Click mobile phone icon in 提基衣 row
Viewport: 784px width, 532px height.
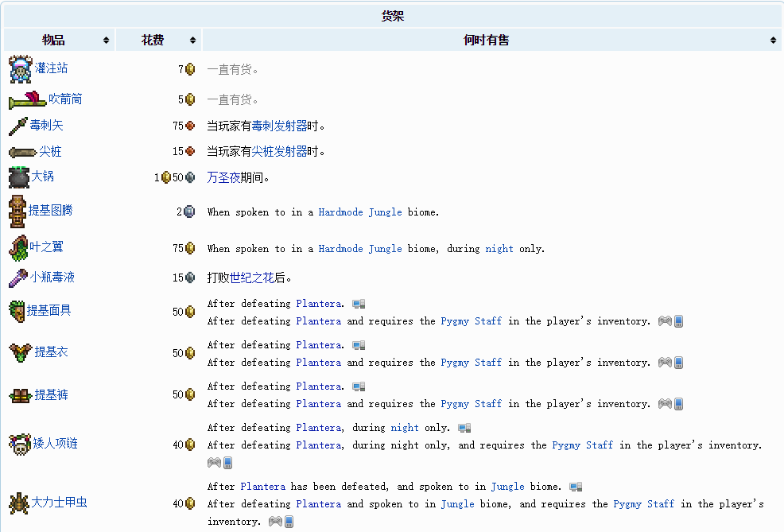tap(678, 363)
